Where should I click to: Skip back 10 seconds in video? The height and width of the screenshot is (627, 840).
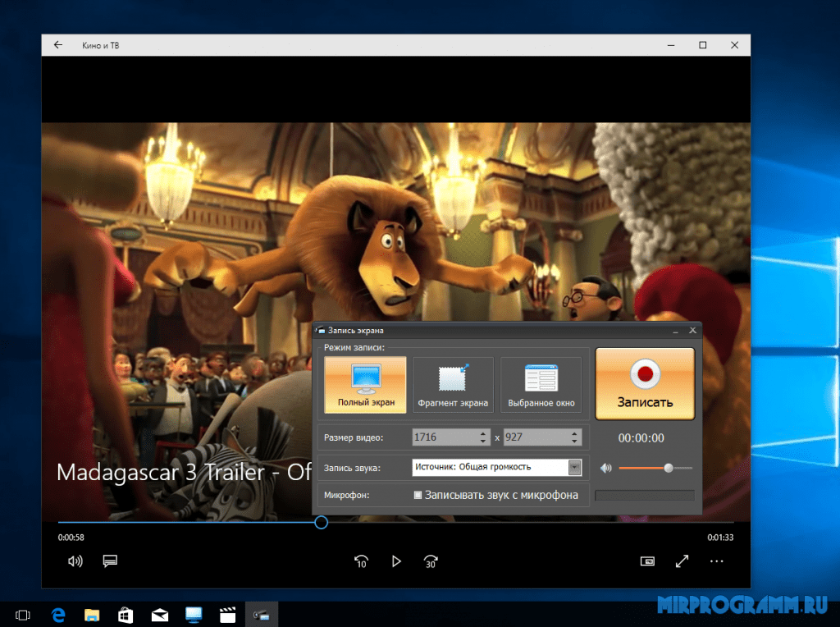361,561
